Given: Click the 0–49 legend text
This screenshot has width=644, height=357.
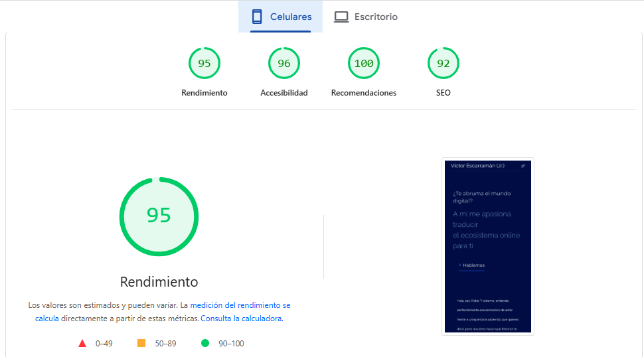Looking at the screenshot, I should [104, 344].
